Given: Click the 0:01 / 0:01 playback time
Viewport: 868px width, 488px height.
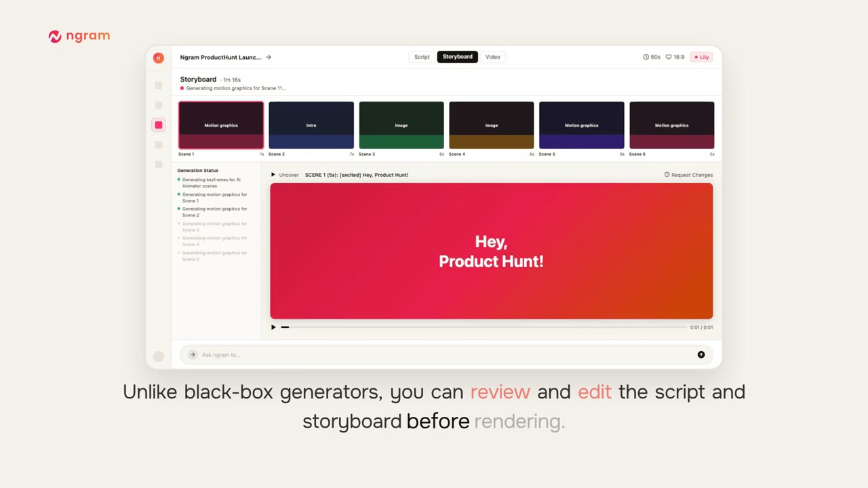Looking at the screenshot, I should [x=701, y=327].
